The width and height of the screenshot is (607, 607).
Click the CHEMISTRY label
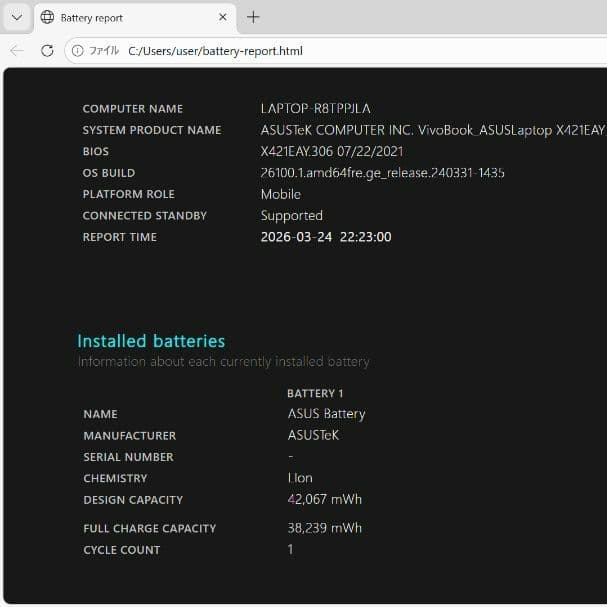coord(115,478)
